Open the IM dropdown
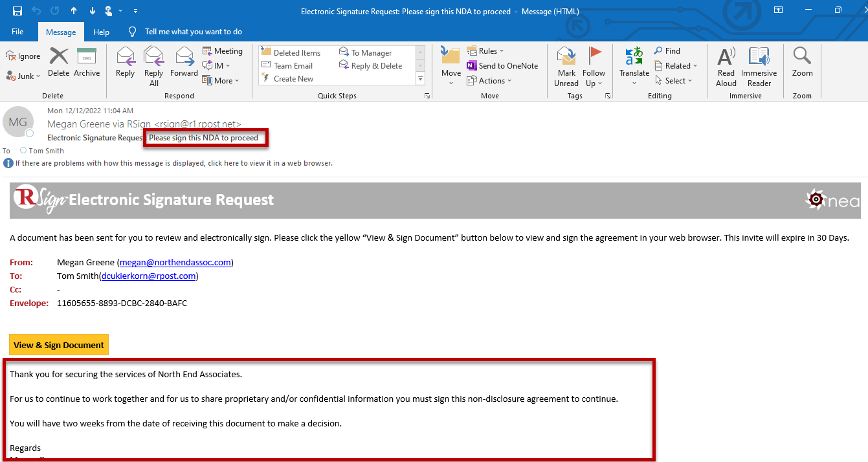 coord(217,65)
